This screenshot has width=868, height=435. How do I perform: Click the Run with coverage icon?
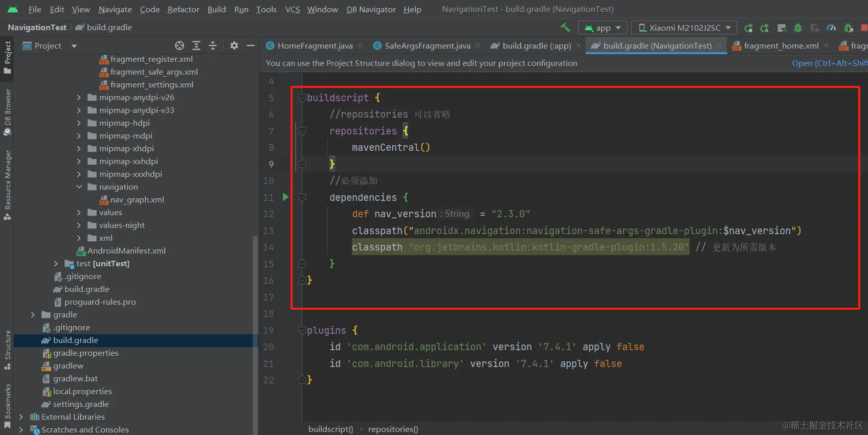(815, 28)
